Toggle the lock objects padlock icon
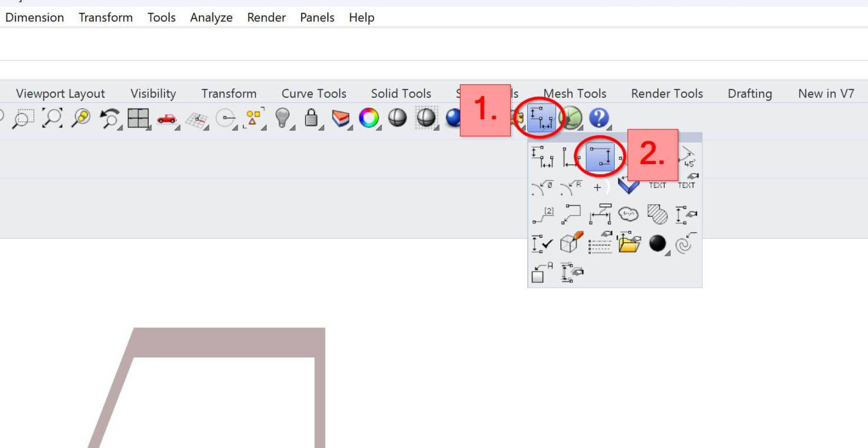 [x=311, y=118]
